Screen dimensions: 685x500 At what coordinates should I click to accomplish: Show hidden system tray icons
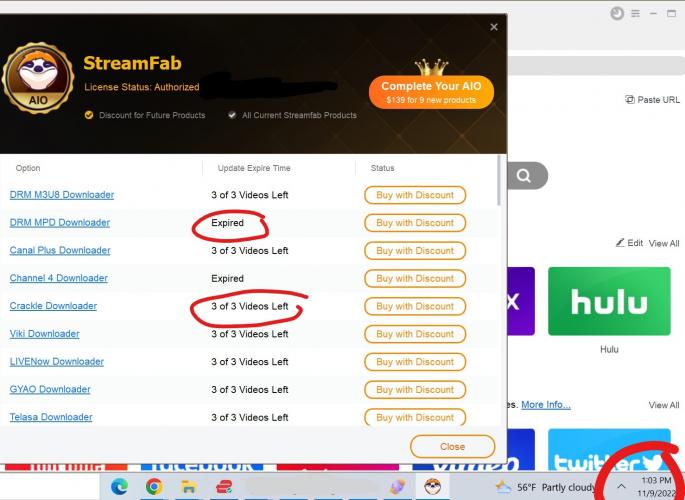(621, 486)
